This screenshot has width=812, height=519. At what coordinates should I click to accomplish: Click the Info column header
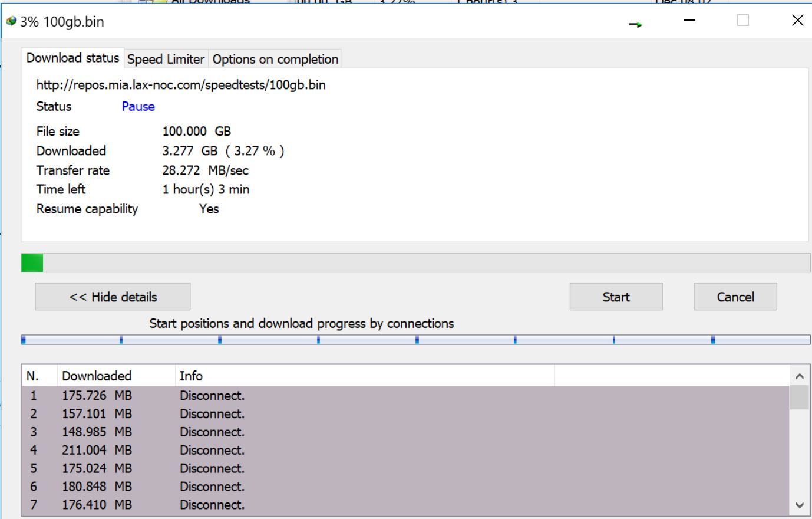(364, 376)
